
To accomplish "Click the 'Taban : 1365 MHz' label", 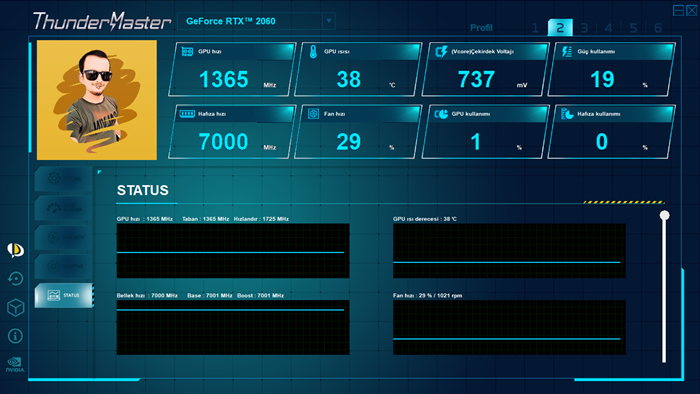I will [x=206, y=219].
